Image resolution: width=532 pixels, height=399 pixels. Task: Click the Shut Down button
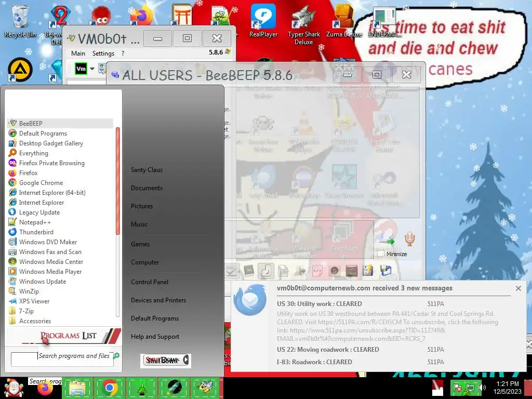pos(162,361)
